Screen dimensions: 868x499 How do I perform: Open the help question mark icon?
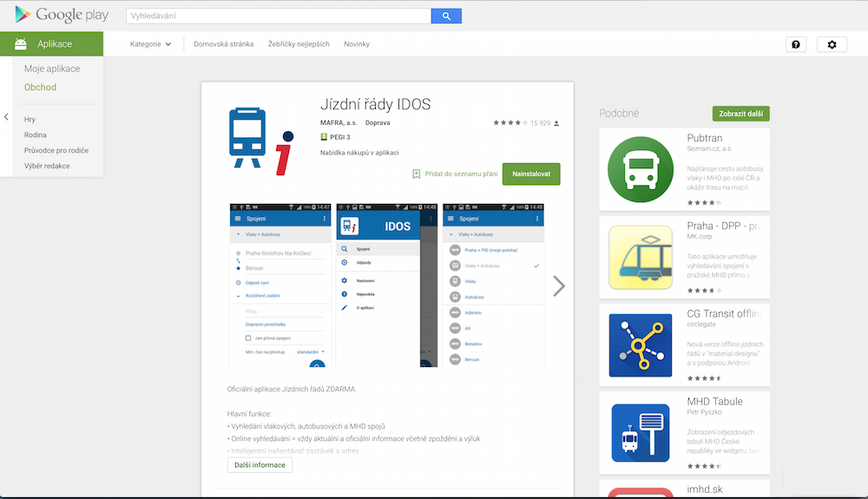tap(796, 45)
